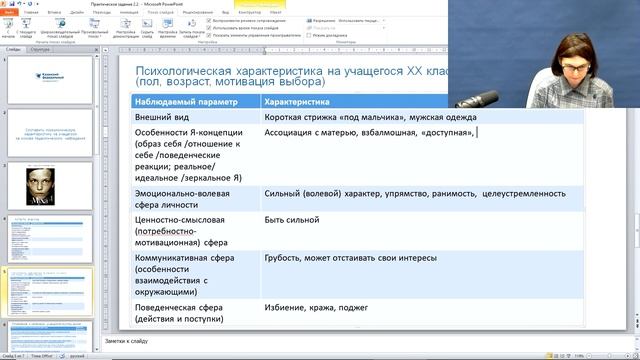640x360 pixels.
Task: Open table Design (Конструктор) contextual tab
Action: (249, 12)
